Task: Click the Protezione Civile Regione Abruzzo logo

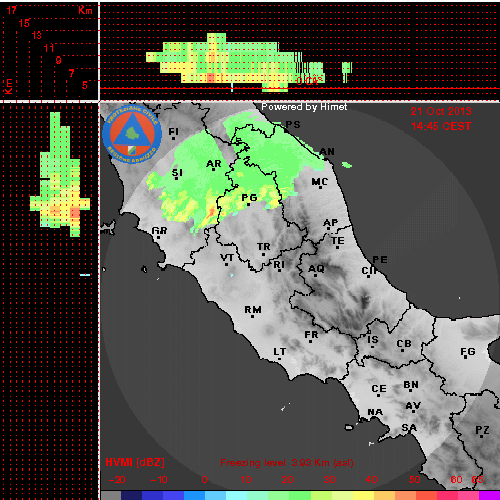Action: [x=132, y=134]
